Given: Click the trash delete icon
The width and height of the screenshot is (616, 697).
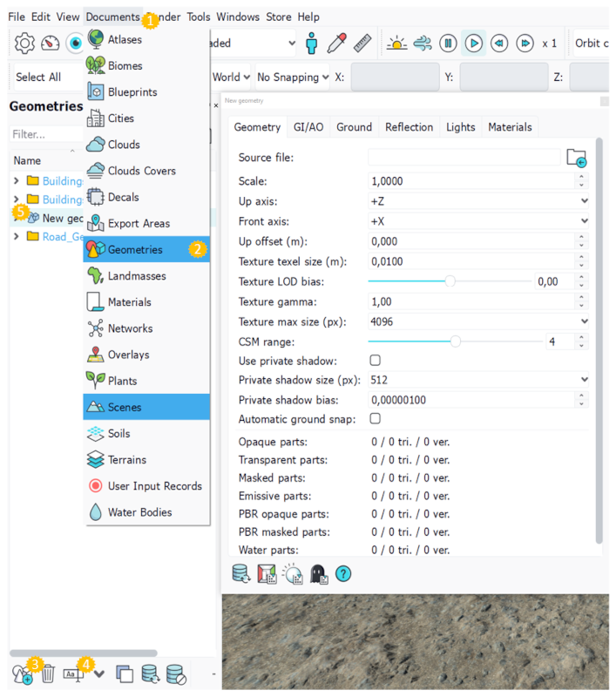Looking at the screenshot, I should tap(48, 673).
